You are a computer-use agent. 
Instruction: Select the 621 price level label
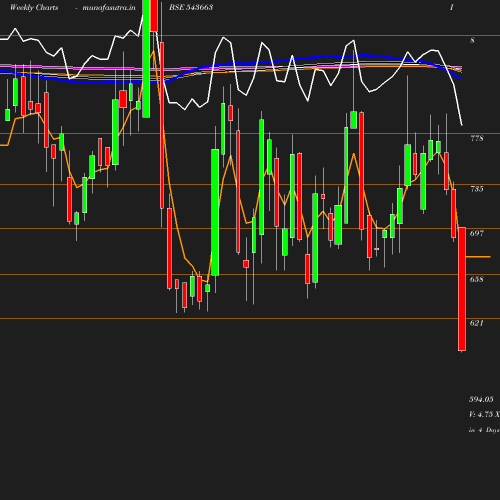click(477, 323)
